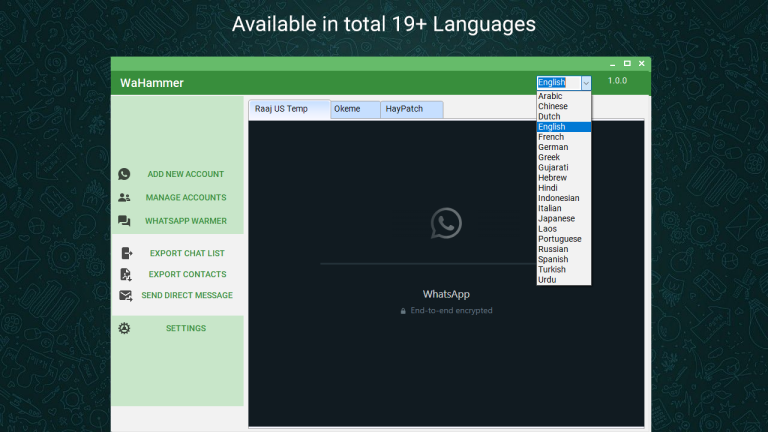Screen dimensions: 768x432
Task: Click the gear icon beside Settings
Action: point(124,328)
